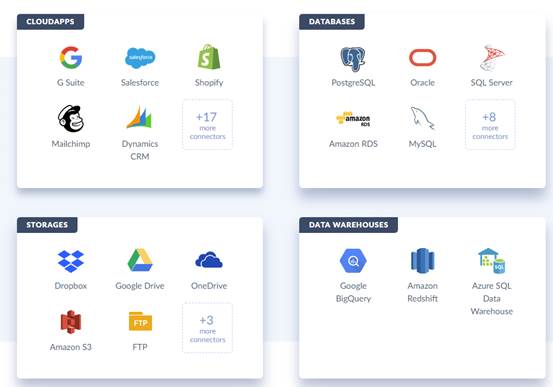Select the Dynamics CRM icon
The width and height of the screenshot is (553, 387).
[139, 117]
